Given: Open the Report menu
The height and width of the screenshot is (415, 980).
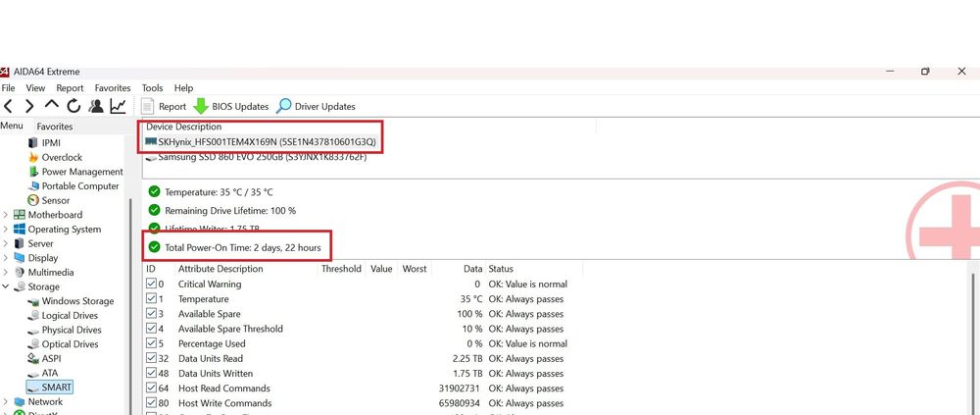Looking at the screenshot, I should (70, 88).
